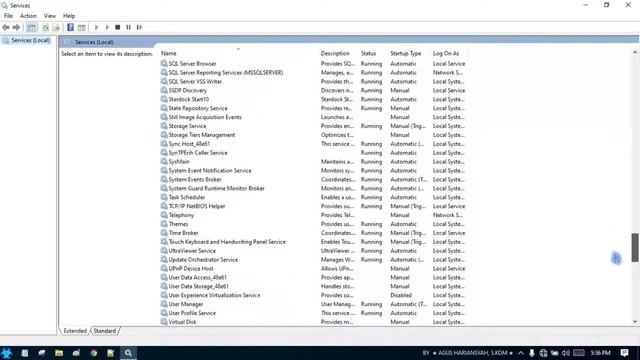The height and width of the screenshot is (360, 640).
Task: Open File Explorer from the taskbar
Action: point(59,353)
